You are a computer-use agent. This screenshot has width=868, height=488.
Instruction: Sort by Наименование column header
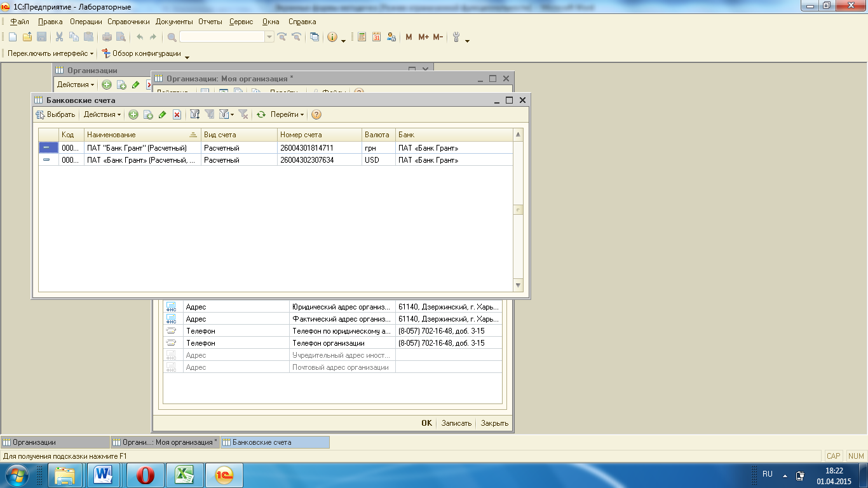[x=142, y=135]
